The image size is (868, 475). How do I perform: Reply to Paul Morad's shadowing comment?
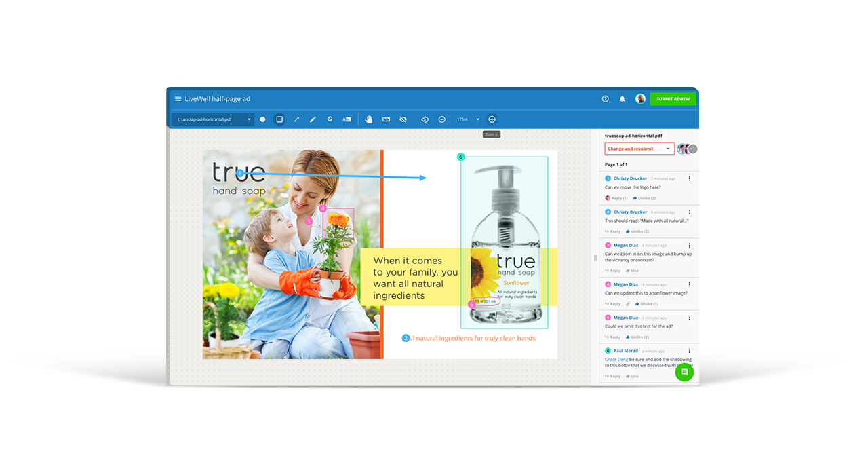point(613,376)
